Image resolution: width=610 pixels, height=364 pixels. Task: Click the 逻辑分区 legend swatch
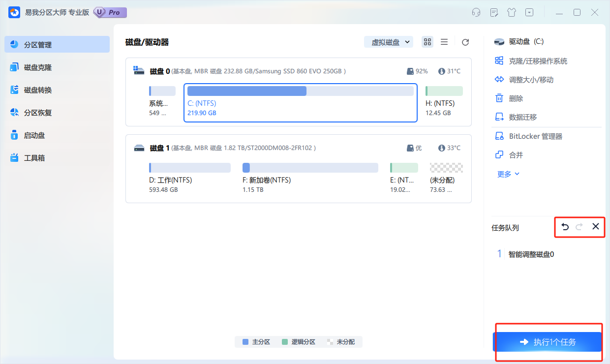[x=285, y=342]
